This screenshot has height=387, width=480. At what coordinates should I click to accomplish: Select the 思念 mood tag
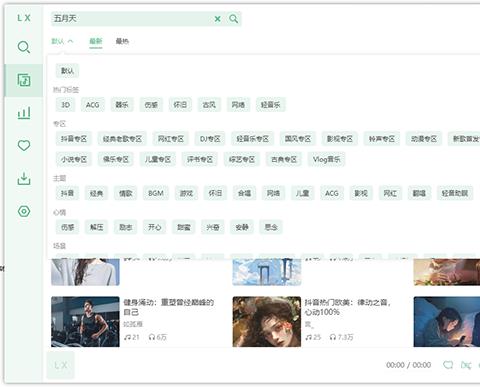pyautogui.click(x=271, y=227)
